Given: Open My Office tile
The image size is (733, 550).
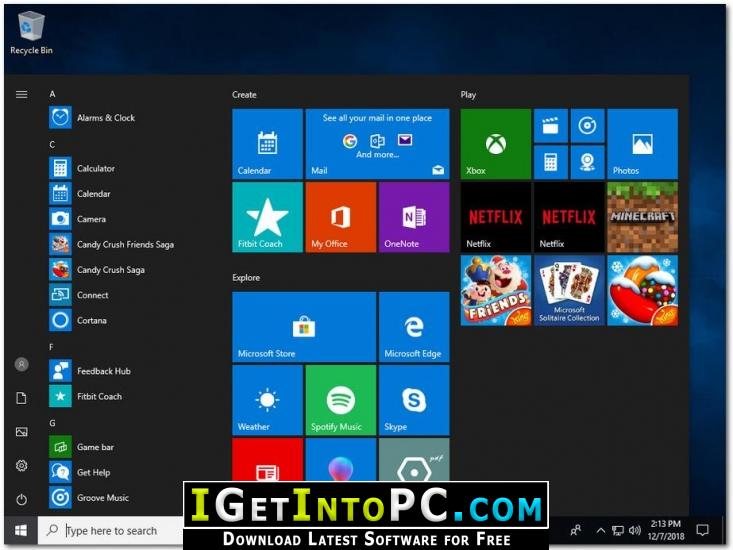Looking at the screenshot, I should pos(341,217).
